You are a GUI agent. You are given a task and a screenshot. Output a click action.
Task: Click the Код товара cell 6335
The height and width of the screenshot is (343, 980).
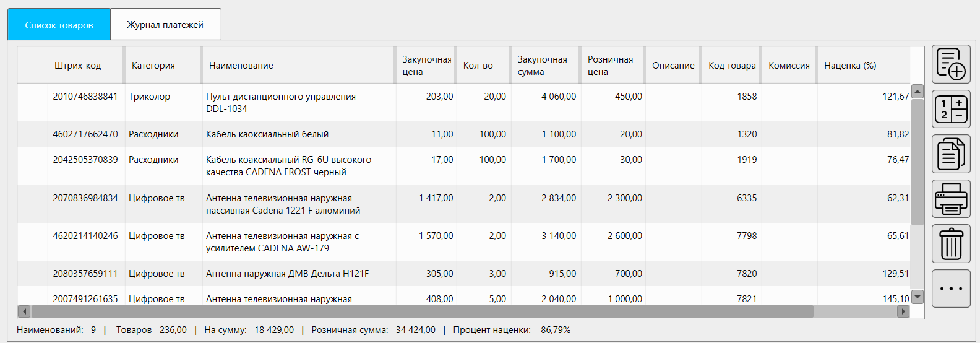click(x=746, y=198)
